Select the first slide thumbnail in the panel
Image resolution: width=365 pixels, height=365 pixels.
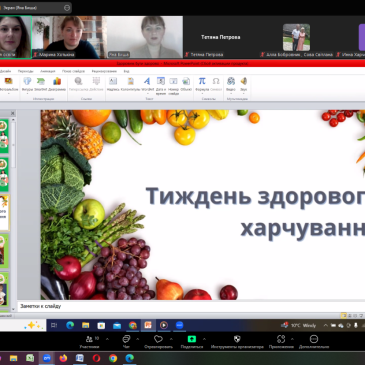point(4,136)
